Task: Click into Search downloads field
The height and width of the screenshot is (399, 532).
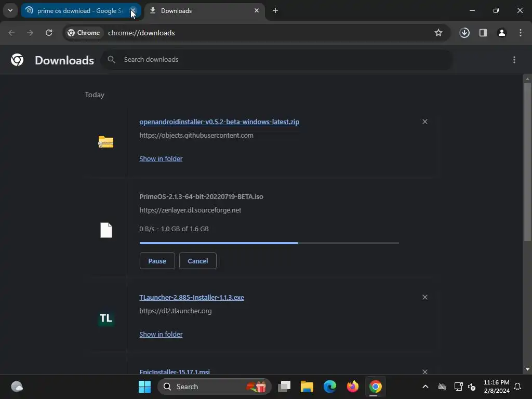Action: pyautogui.click(x=277, y=60)
